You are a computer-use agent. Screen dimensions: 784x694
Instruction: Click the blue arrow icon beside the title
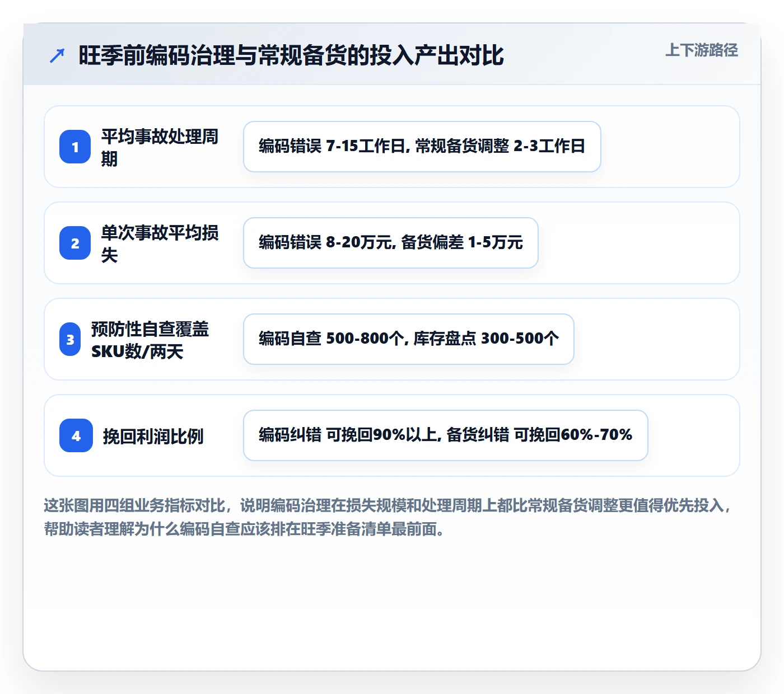[57, 55]
